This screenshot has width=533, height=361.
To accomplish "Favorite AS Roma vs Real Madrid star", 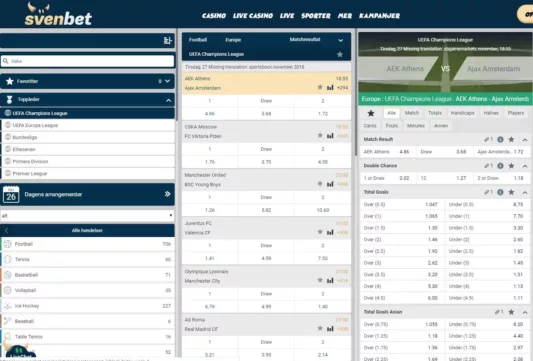I will (320, 329).
